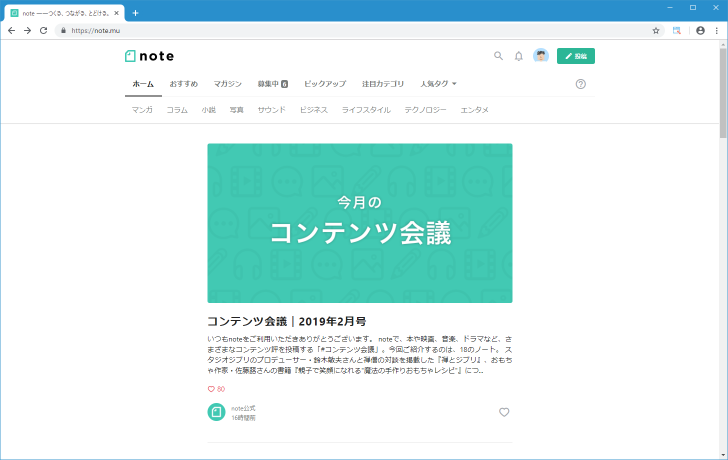This screenshot has width=728, height=460.
Task: Bookmark this page with the star
Action: [656, 31]
